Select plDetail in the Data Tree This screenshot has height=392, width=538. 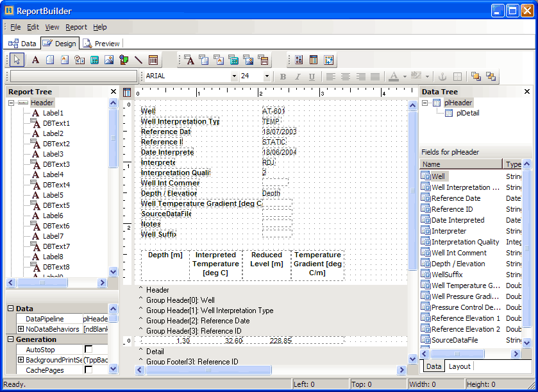467,113
